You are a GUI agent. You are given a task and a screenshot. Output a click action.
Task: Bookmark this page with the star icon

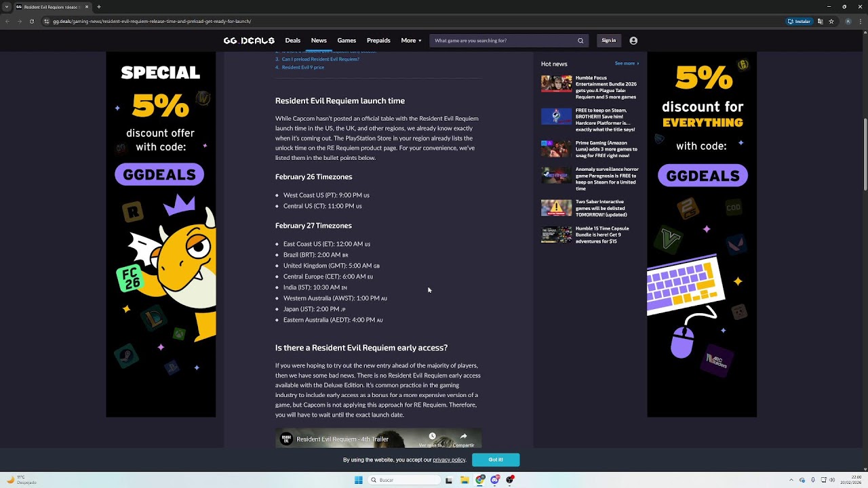pos(831,21)
